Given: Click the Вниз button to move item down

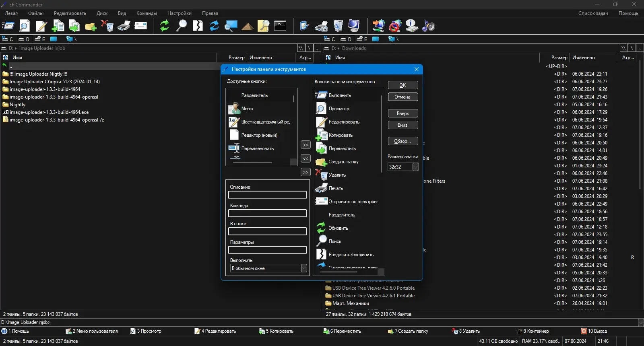Looking at the screenshot, I should (x=403, y=125).
